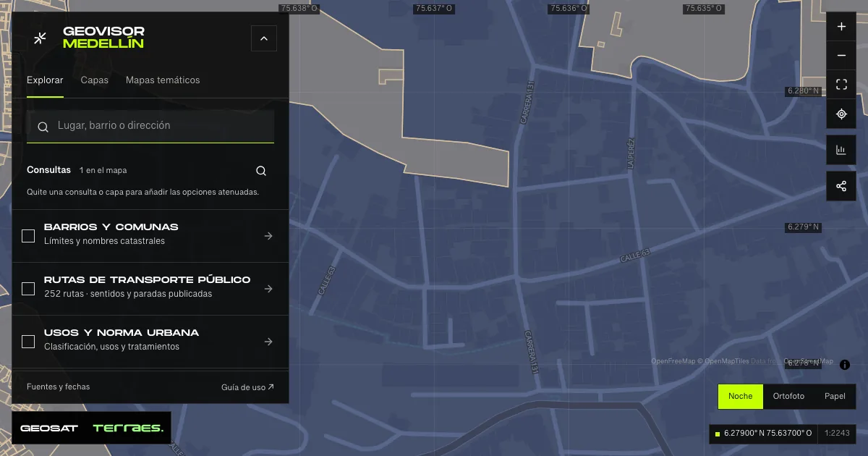Zoom out with the minus button
This screenshot has width=868, height=456.
841,56
